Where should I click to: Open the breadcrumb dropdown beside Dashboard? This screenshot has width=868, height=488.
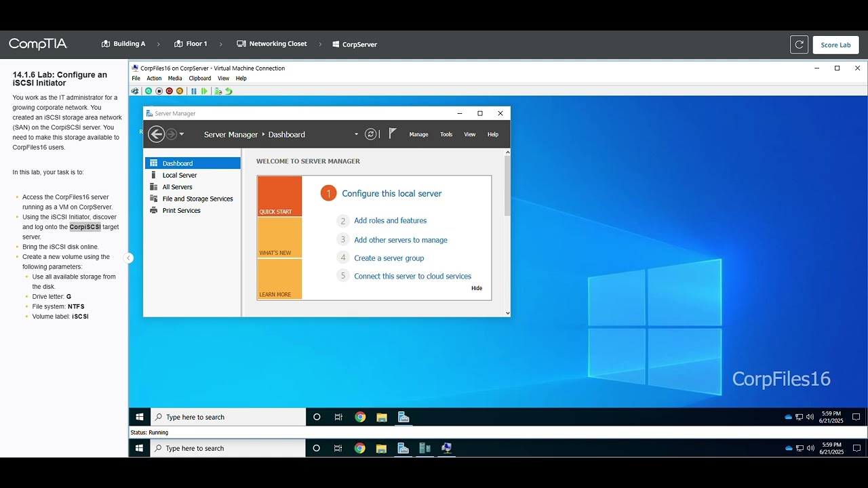coord(356,134)
